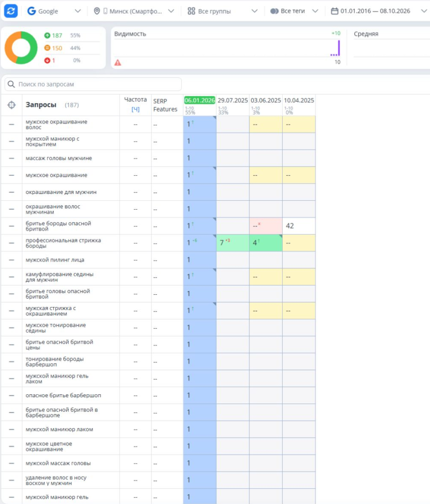Focus the Поиск по запросам search field
This screenshot has width=430, height=504.
click(93, 84)
